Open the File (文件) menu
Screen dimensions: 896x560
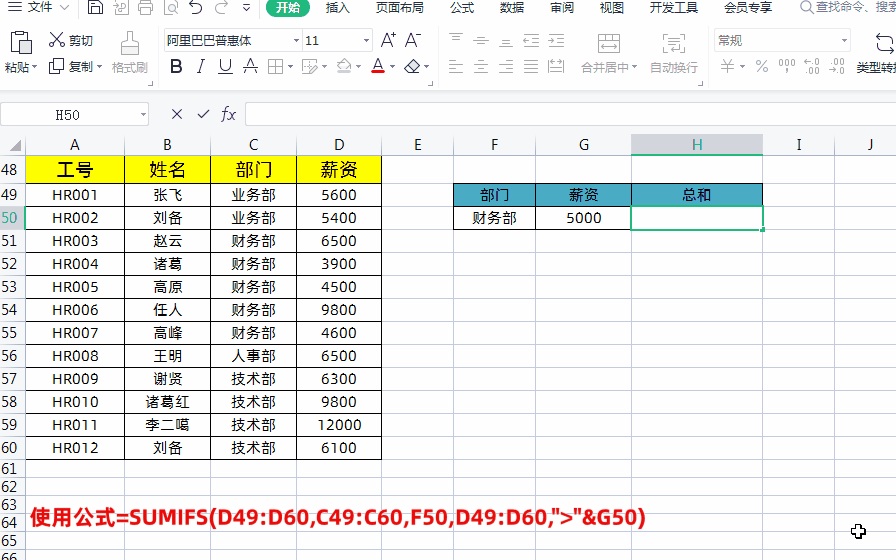38,7
